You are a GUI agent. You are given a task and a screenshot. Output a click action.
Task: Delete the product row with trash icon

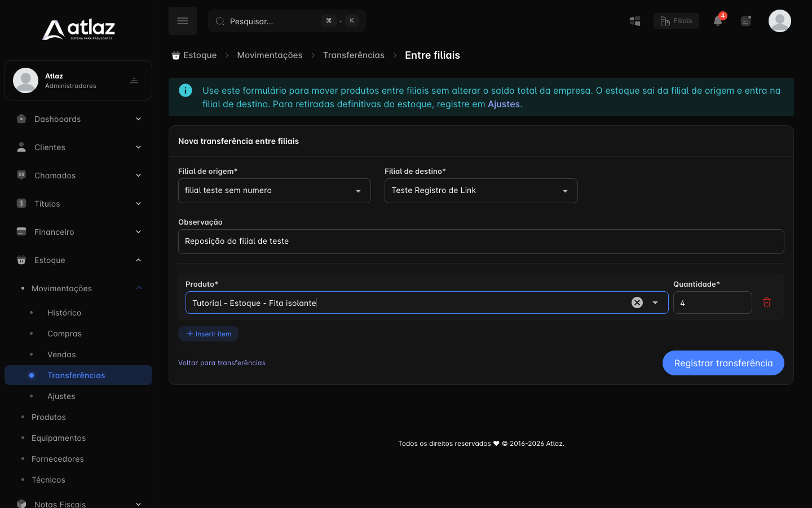coord(767,303)
